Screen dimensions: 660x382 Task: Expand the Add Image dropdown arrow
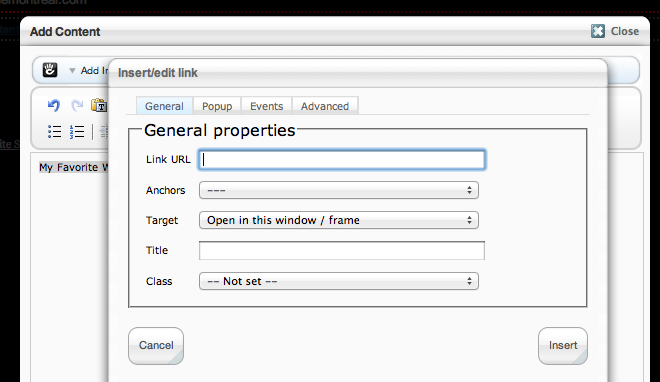coord(72,71)
